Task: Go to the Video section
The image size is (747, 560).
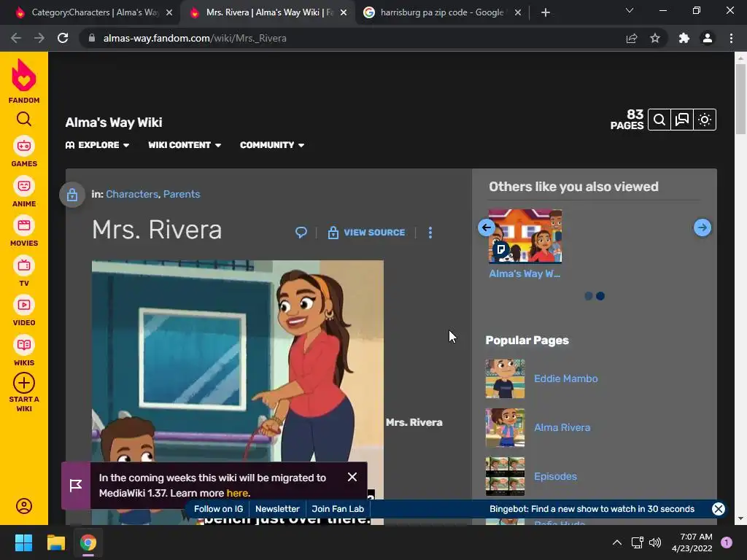Action: 24,311
